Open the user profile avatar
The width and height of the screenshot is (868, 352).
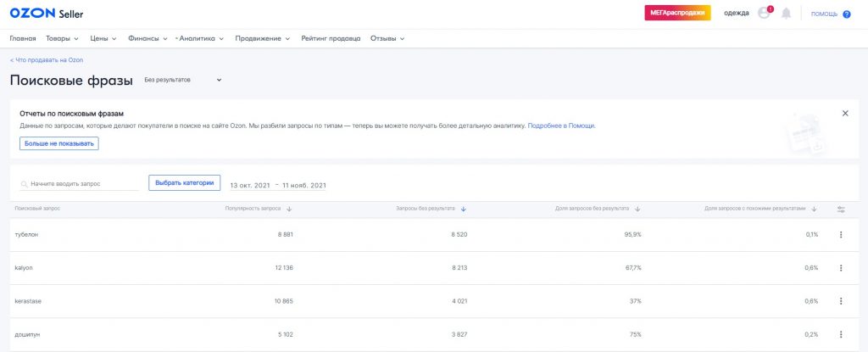point(764,14)
